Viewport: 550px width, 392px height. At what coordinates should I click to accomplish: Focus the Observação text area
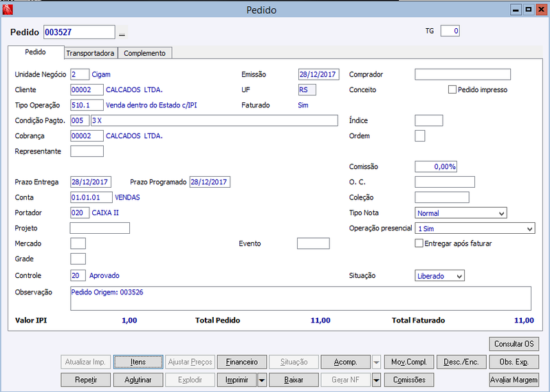tap(300, 298)
